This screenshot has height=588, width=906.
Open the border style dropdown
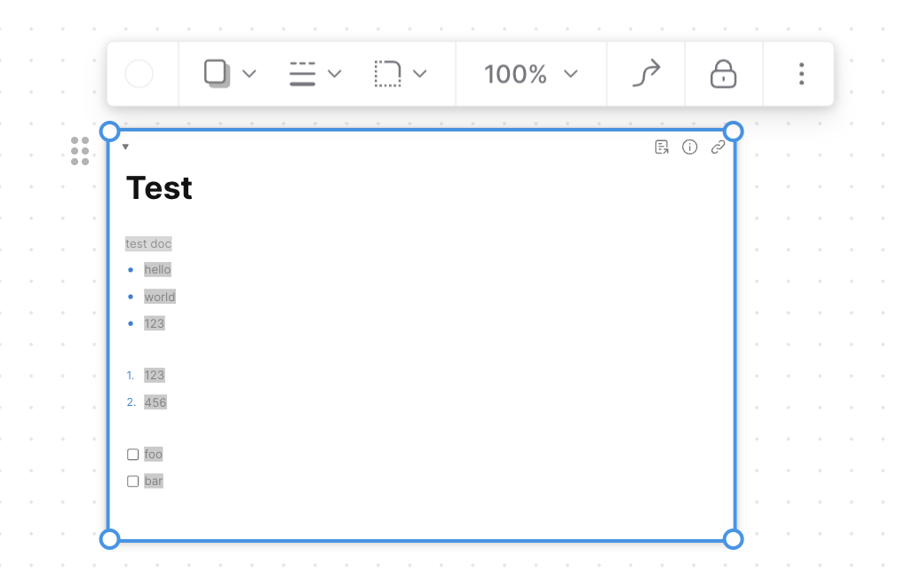[x=314, y=74]
